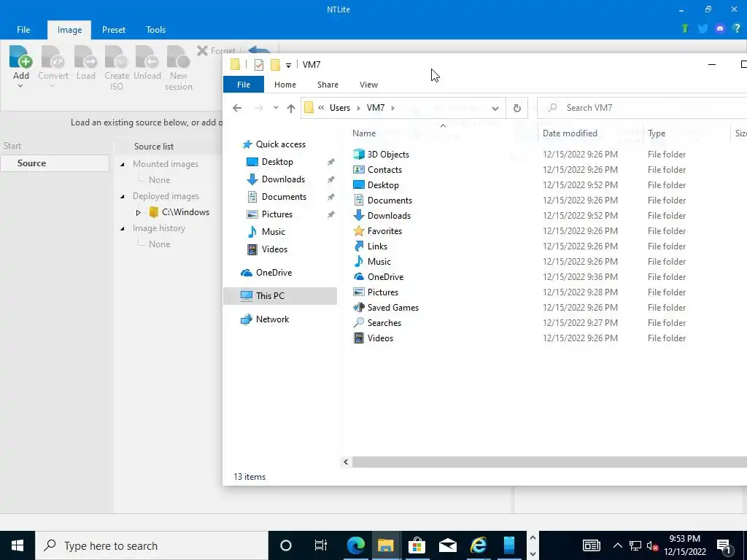The image size is (747, 560).
Task: Expand the Add dropdown arrow in NTLite
Action: [x=20, y=86]
